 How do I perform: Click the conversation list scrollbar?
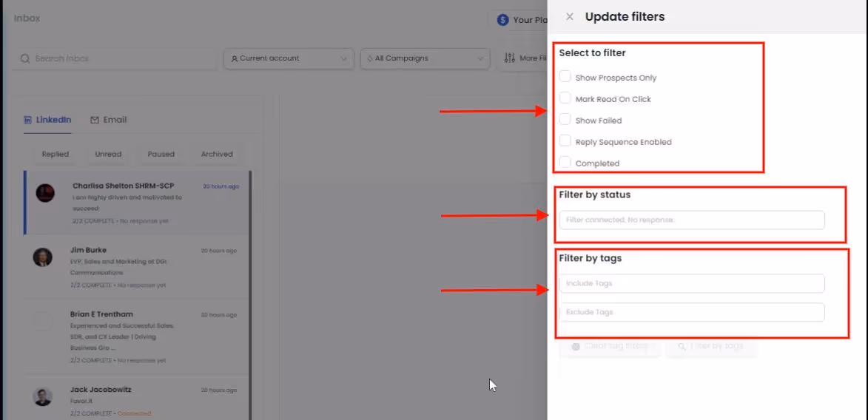[x=250, y=296]
